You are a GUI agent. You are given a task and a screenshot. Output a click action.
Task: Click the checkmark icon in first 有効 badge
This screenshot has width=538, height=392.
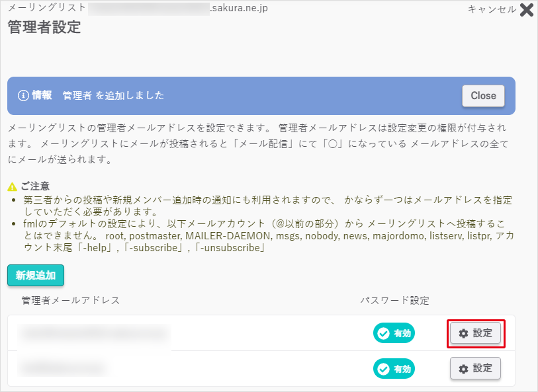[383, 334]
